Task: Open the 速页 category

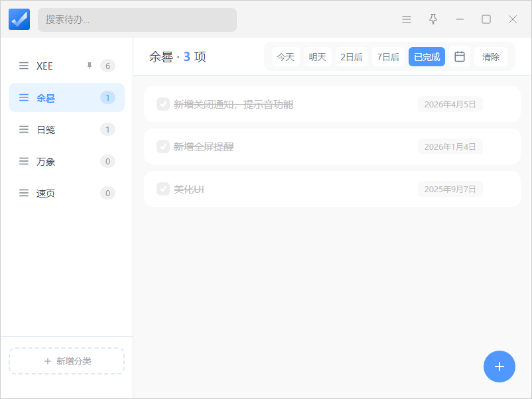Action: point(66,194)
